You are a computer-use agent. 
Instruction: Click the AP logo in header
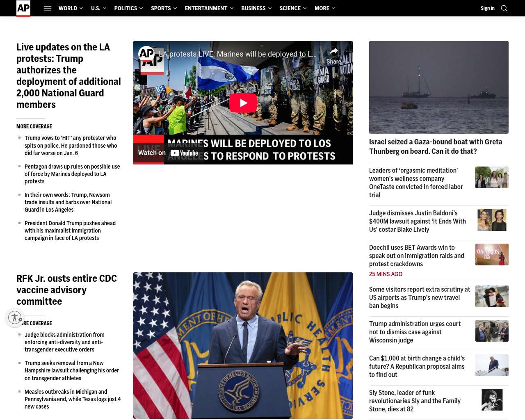(x=23, y=8)
